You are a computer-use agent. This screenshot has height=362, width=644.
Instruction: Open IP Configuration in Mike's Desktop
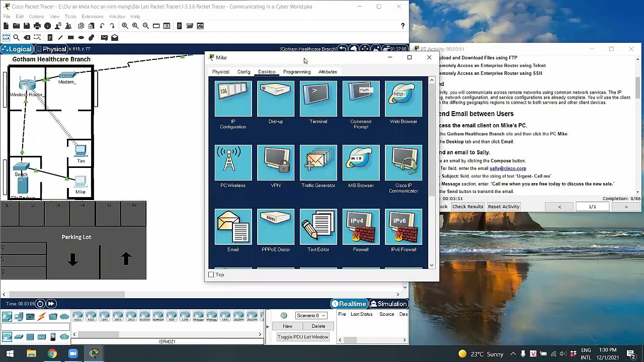233,100
